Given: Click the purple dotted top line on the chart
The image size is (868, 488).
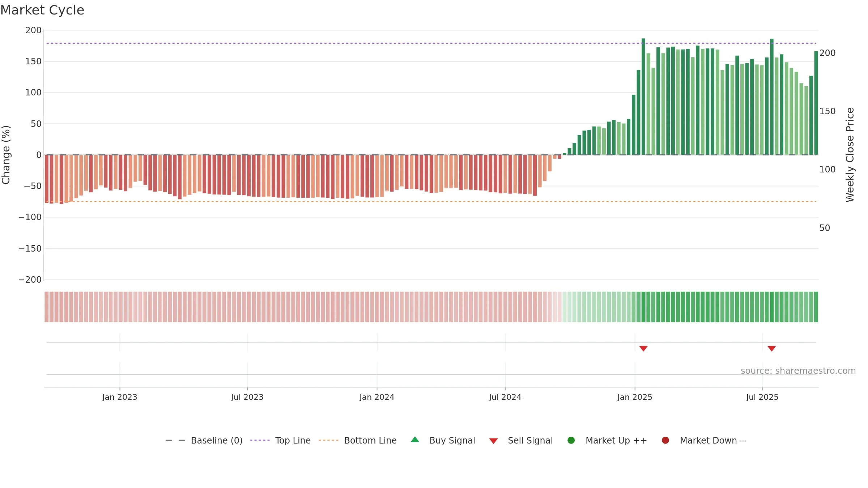Looking at the screenshot, I should coord(431,43).
